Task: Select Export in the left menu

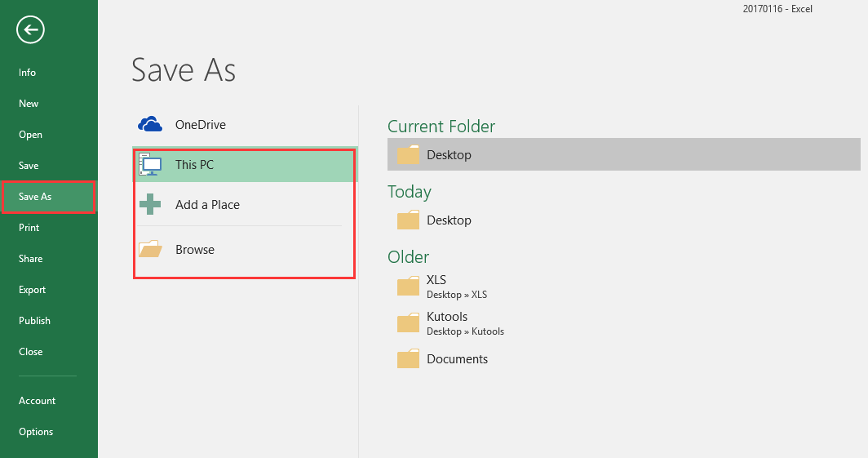Action: coord(32,290)
